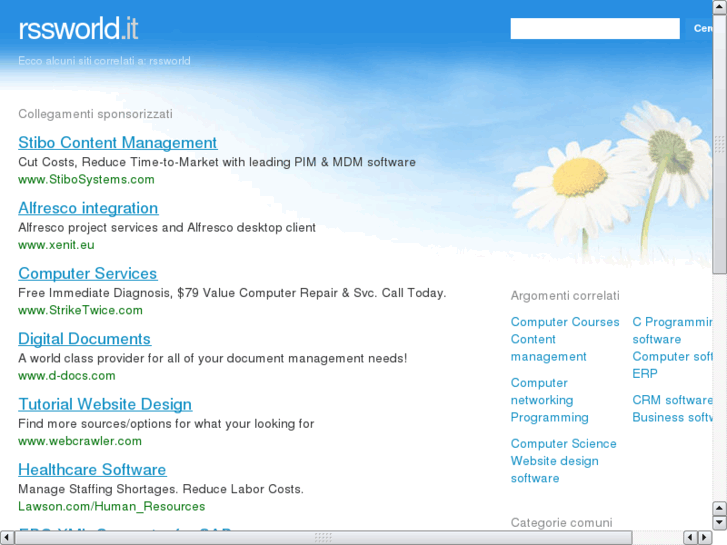This screenshot has height=545, width=727.
Task: Click the vertical scrollbar thumb
Action: click(720, 144)
